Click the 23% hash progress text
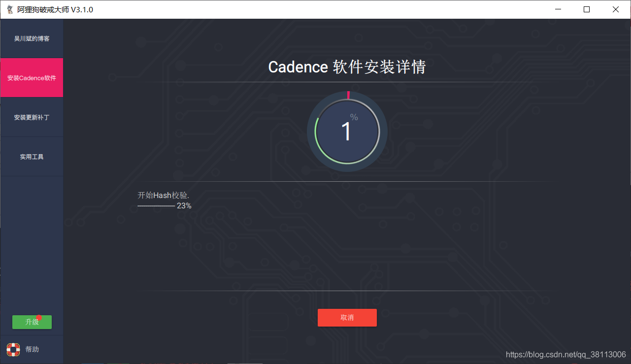 tap(184, 206)
